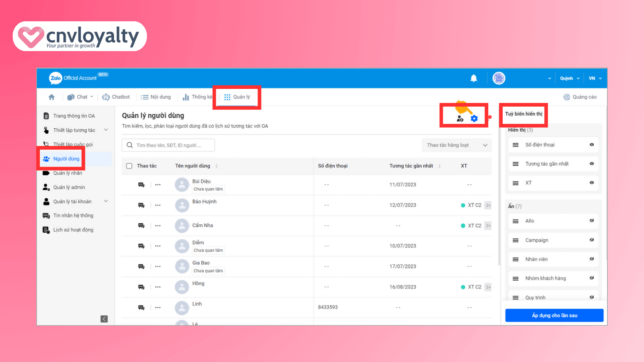Screen dimensions: 644x362
Task: Open the blue settings gear icon
Action: tap(474, 119)
